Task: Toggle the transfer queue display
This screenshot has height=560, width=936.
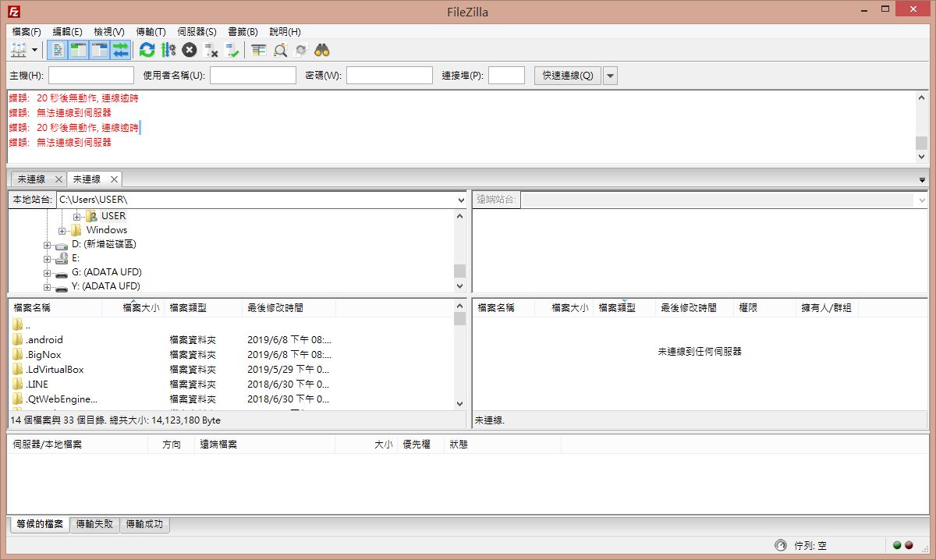Action: (x=120, y=50)
